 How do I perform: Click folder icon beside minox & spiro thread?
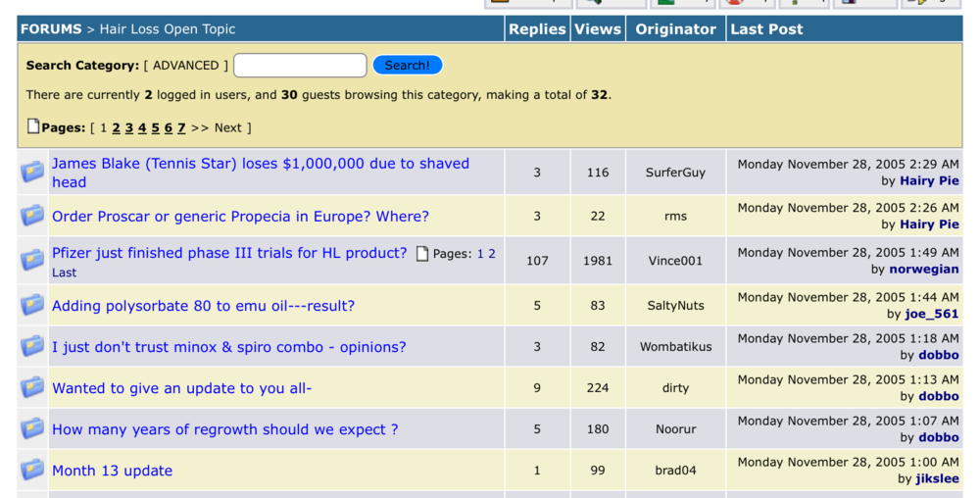tap(32, 347)
